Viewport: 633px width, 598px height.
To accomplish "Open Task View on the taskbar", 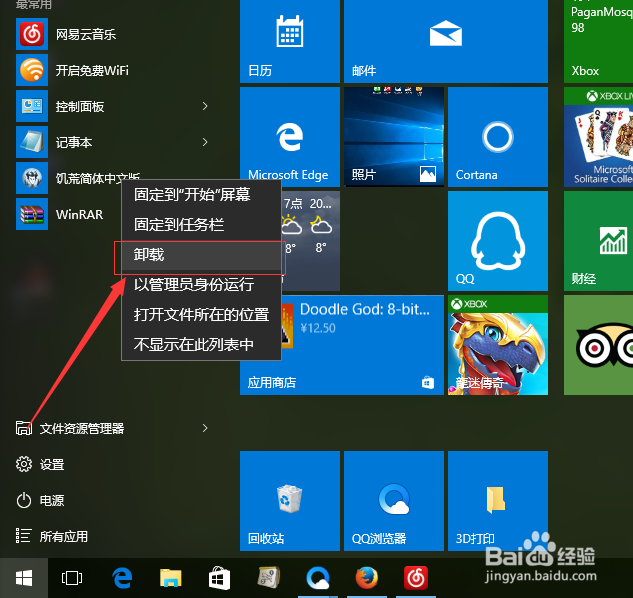I will tap(72, 578).
